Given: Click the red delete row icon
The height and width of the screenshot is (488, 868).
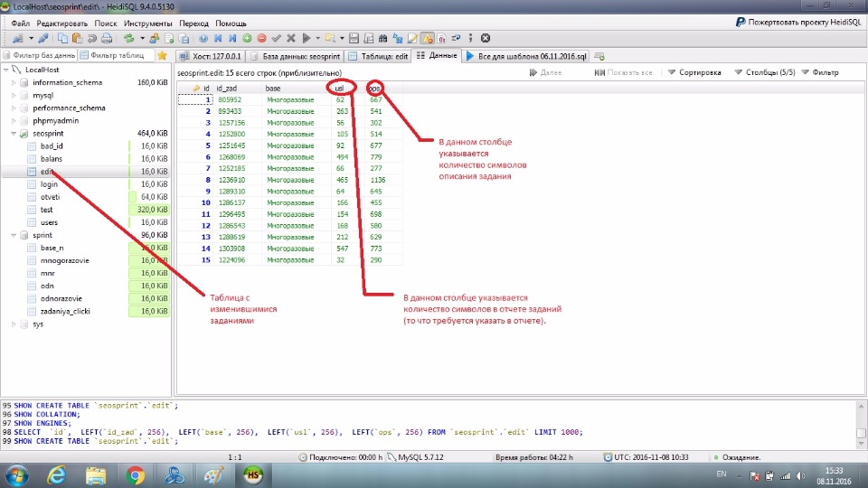Looking at the screenshot, I should tap(262, 38).
